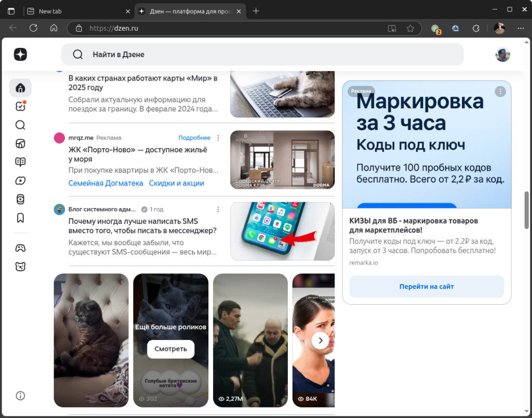
Task: Open options menu on the SMS article
Action: pyautogui.click(x=218, y=210)
